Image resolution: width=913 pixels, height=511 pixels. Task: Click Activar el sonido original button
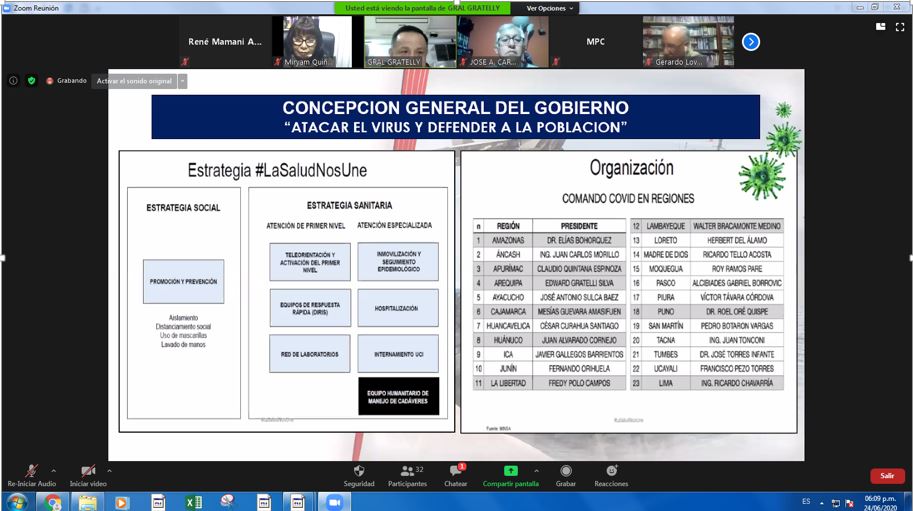coord(134,81)
